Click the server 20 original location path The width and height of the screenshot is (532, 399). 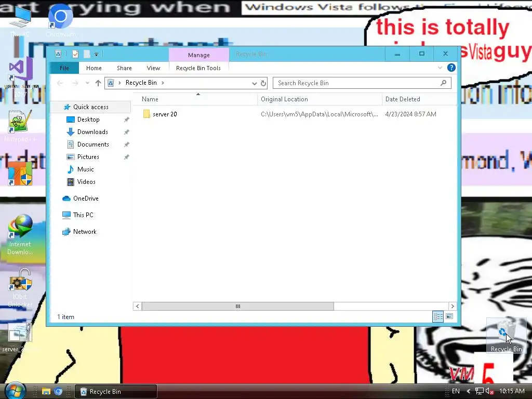[x=320, y=114]
